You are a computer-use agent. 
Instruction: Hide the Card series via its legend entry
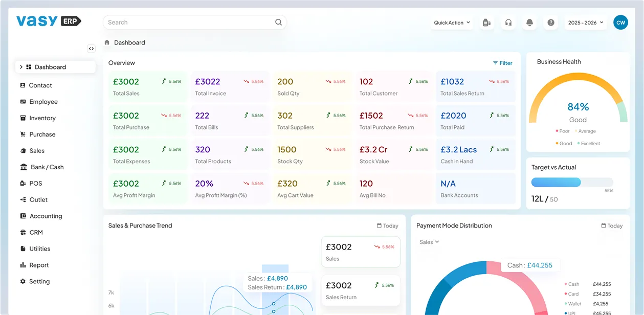pyautogui.click(x=572, y=294)
